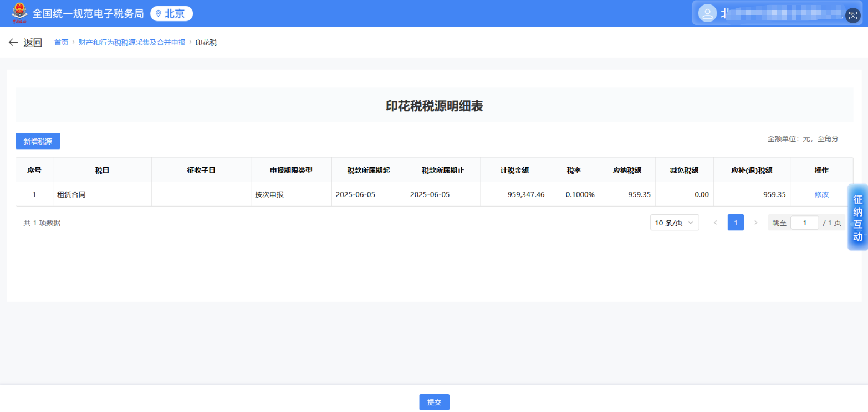Click the next page arrow in pagination
868x412 pixels.
[757, 222]
